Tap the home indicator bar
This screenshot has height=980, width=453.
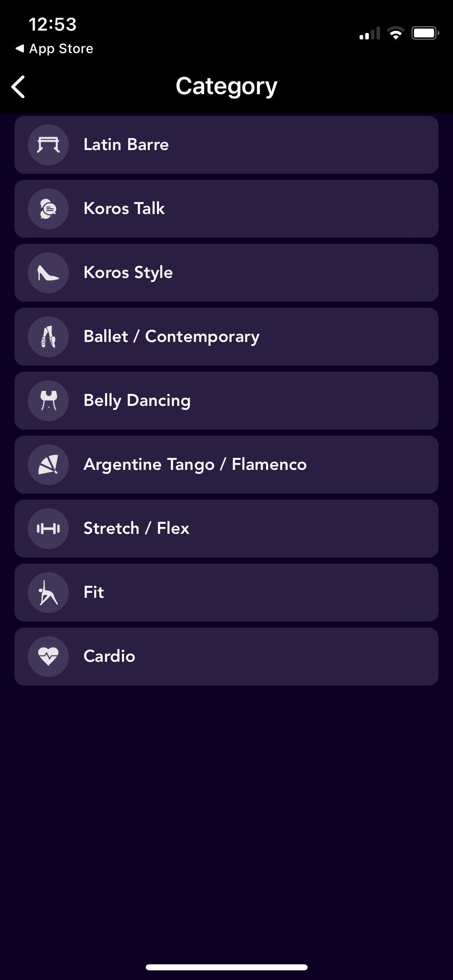pyautogui.click(x=226, y=967)
